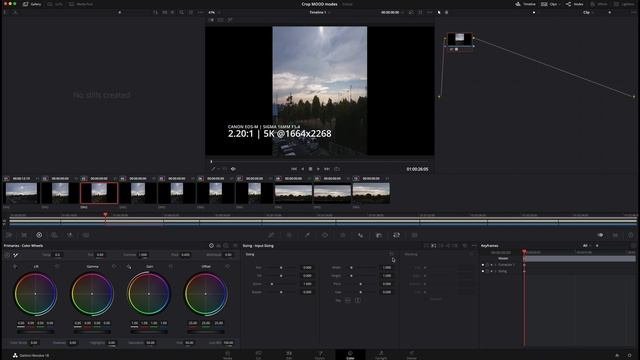Image resolution: width=640 pixels, height=360 pixels.
Task: Click the Sizing flip vertical icon
Action: pos(358,300)
